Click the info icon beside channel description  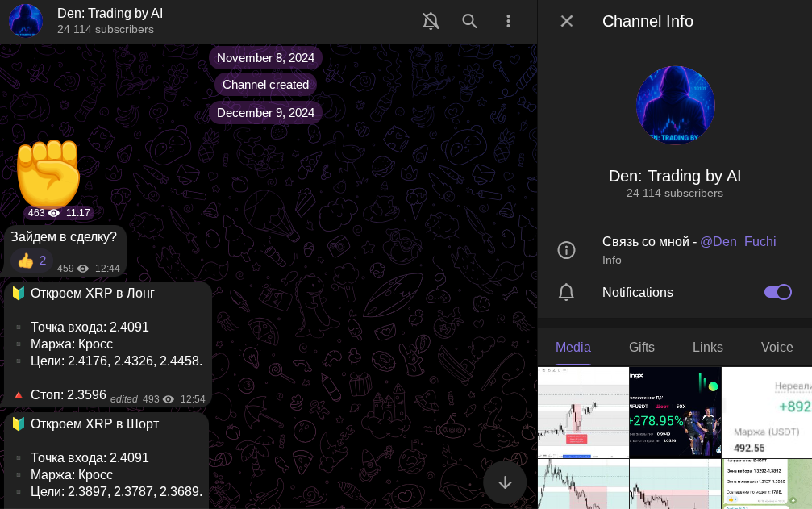tap(566, 249)
